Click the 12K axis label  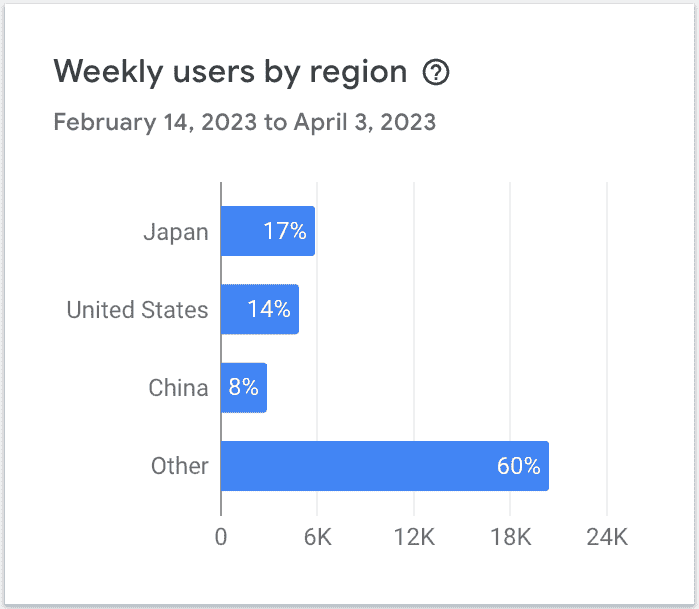point(414,537)
